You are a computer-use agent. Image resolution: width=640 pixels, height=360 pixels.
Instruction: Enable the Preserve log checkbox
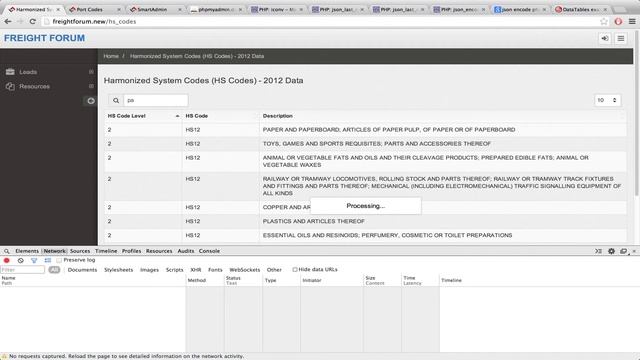tap(59, 260)
